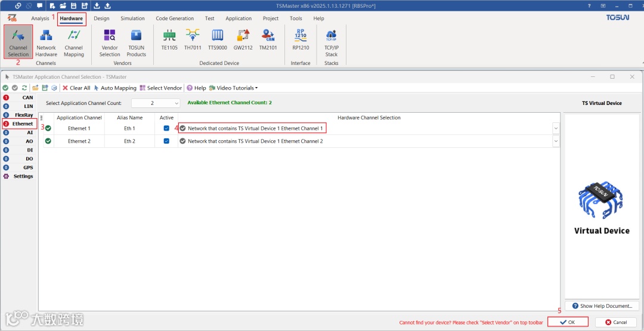Click the Auto Mapping button
The height and width of the screenshot is (331, 644).
click(115, 88)
